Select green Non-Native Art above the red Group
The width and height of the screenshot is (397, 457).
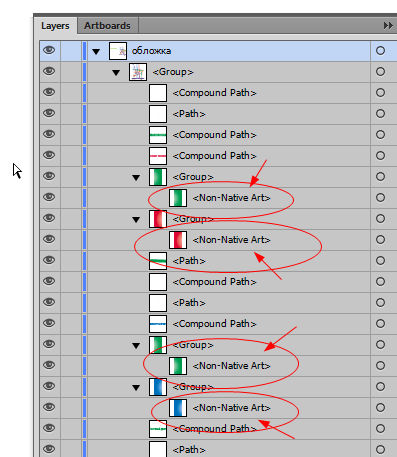click(x=231, y=198)
